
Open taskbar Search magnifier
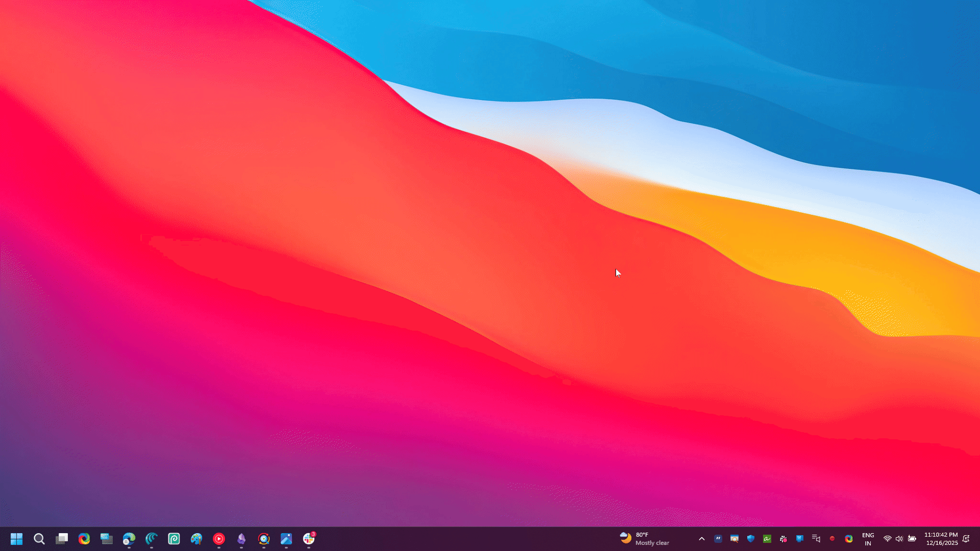tap(39, 539)
